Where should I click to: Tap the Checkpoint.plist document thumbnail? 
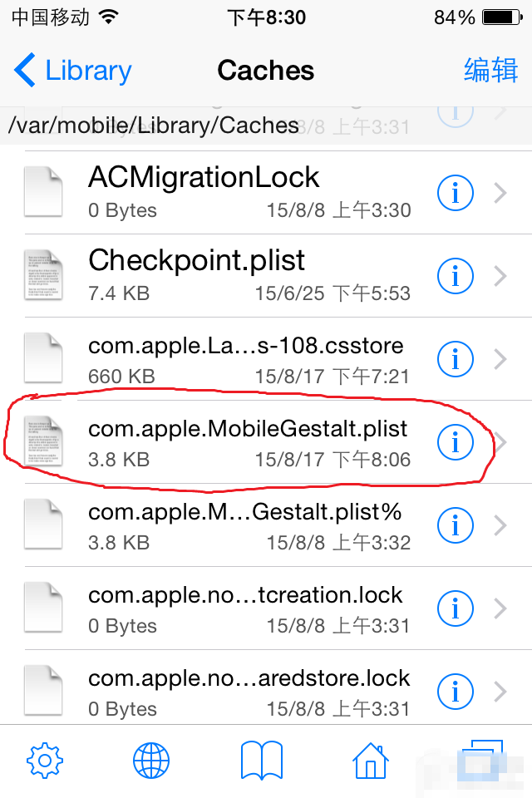(43, 276)
